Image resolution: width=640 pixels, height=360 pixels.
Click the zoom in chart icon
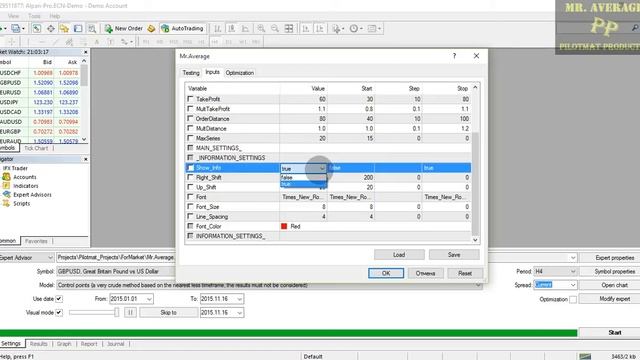261,29
